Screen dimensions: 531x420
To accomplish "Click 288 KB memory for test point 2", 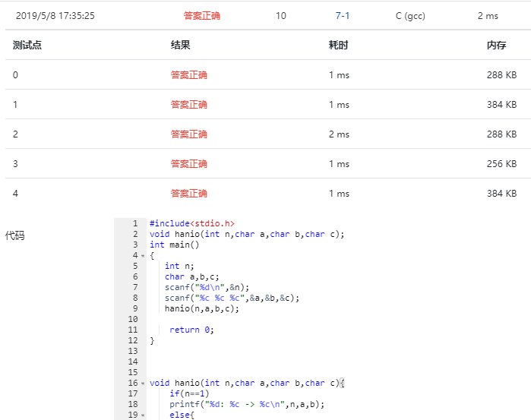I will [x=501, y=134].
